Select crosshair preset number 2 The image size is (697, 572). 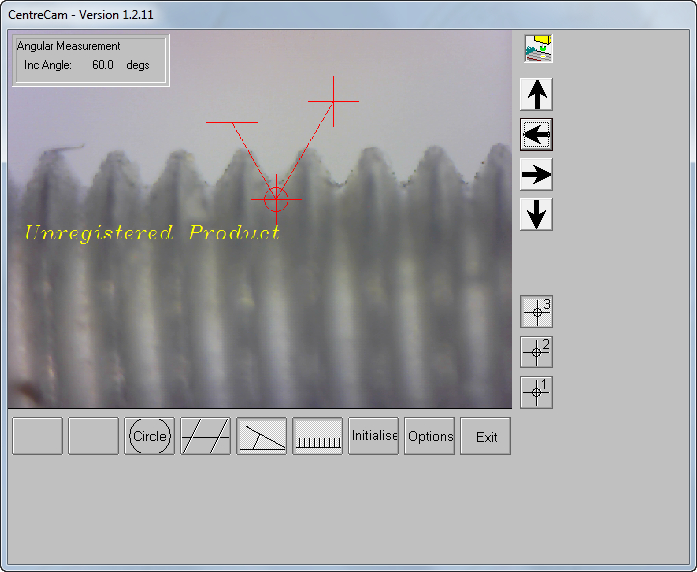pos(537,352)
